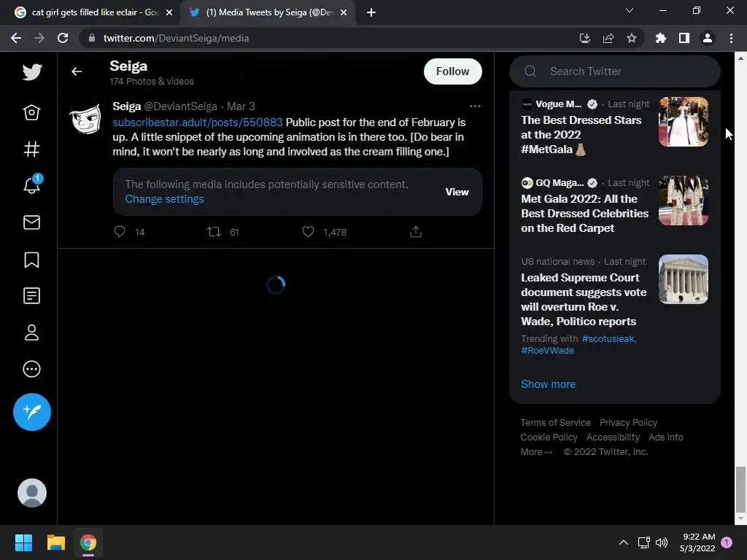
Task: Open the More circle-dots sidebar menu
Action: pyautogui.click(x=31, y=369)
